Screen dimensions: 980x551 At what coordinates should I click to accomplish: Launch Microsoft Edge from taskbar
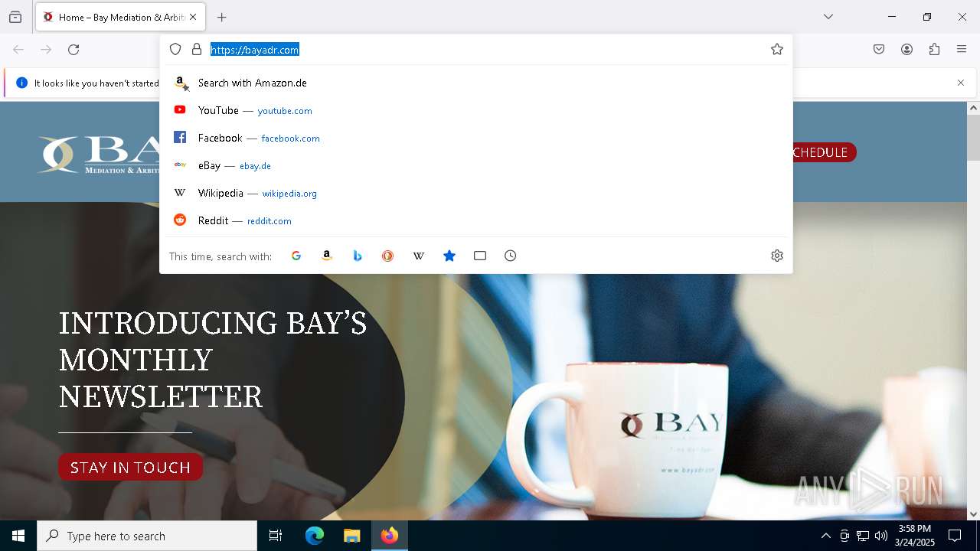click(x=315, y=536)
